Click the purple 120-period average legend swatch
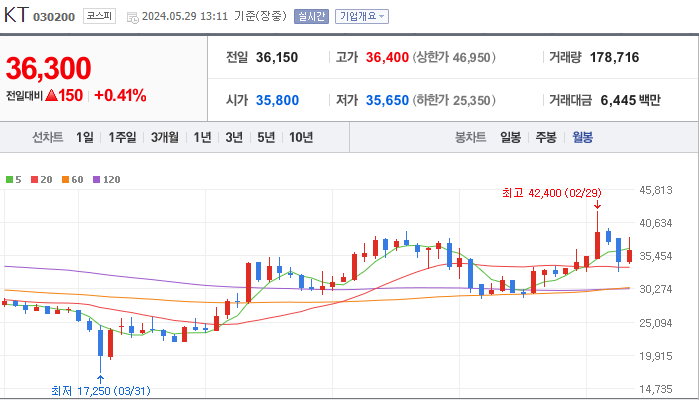This screenshot has height=400, width=699. pos(96,180)
